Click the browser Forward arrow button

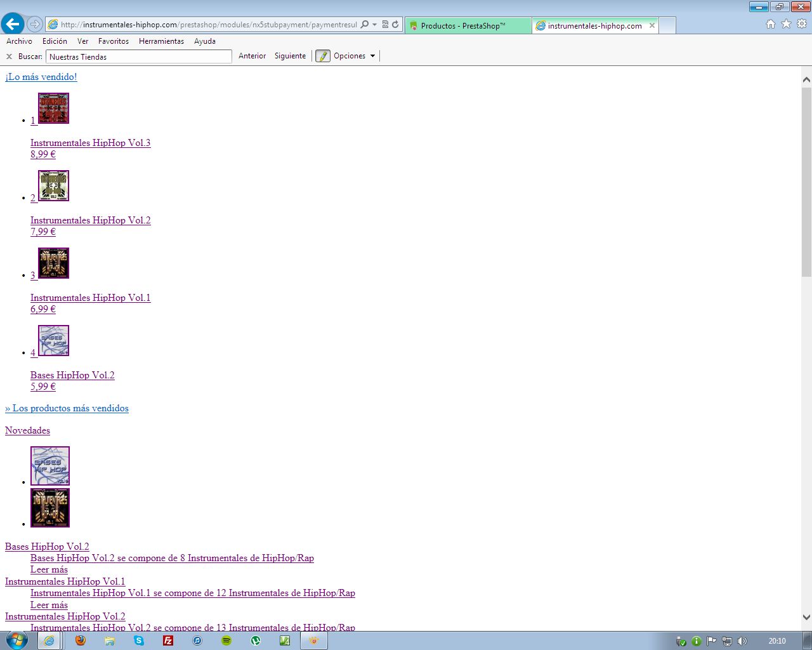[x=35, y=25]
